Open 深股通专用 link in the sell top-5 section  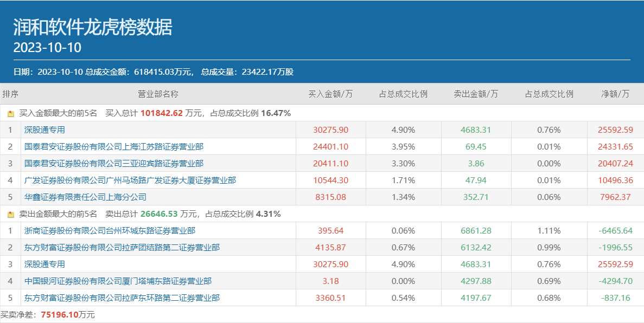point(44,264)
